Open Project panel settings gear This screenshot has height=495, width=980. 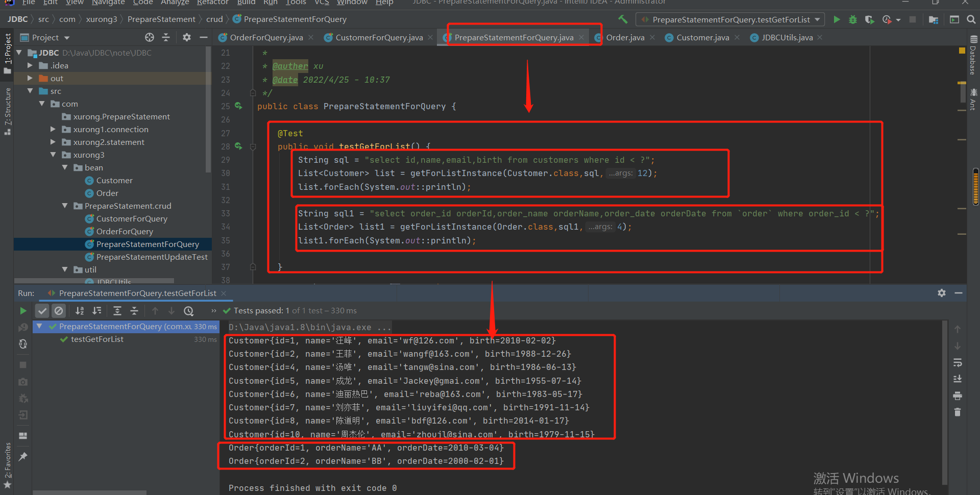tap(187, 37)
